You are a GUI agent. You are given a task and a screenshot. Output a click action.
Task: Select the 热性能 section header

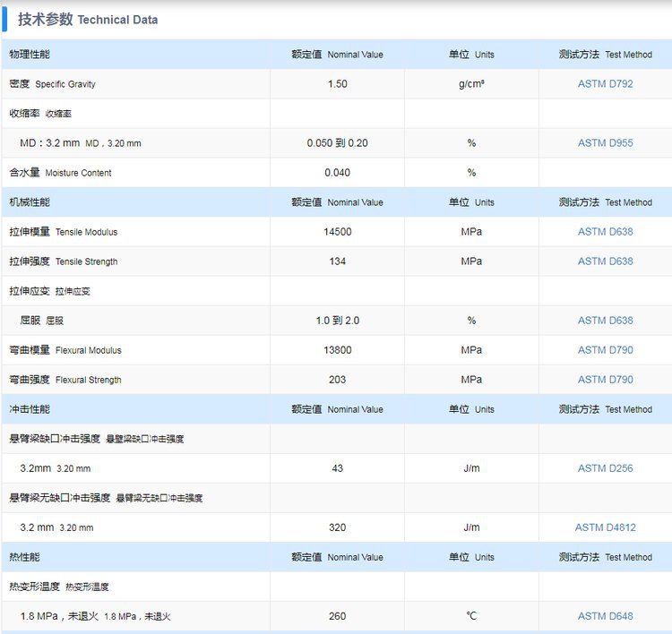point(24,557)
